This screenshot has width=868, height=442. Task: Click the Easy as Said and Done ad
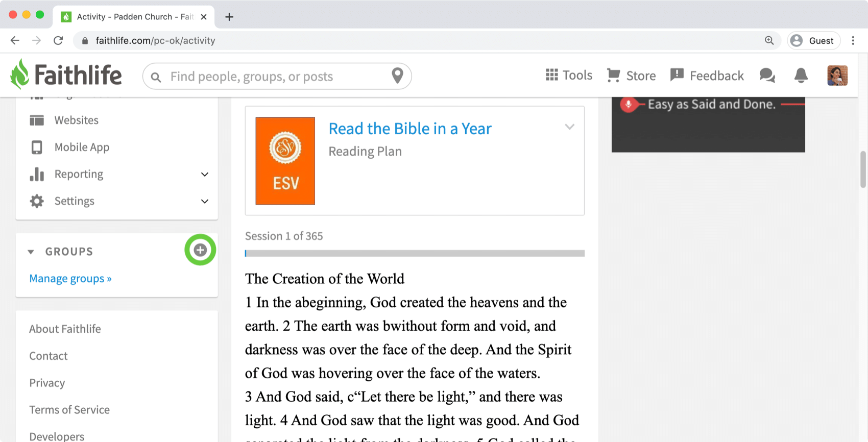(708, 125)
